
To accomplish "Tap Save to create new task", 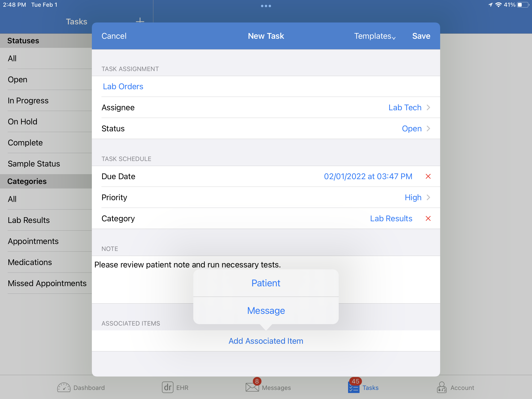I will (x=421, y=36).
